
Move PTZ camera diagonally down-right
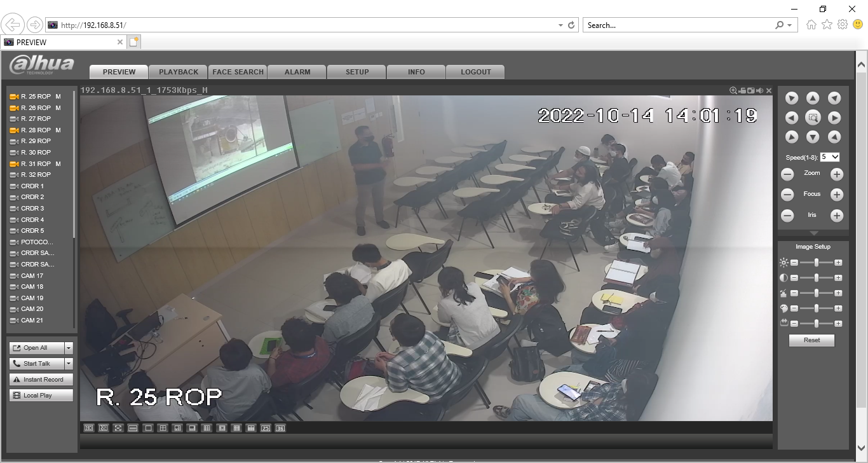pos(834,137)
